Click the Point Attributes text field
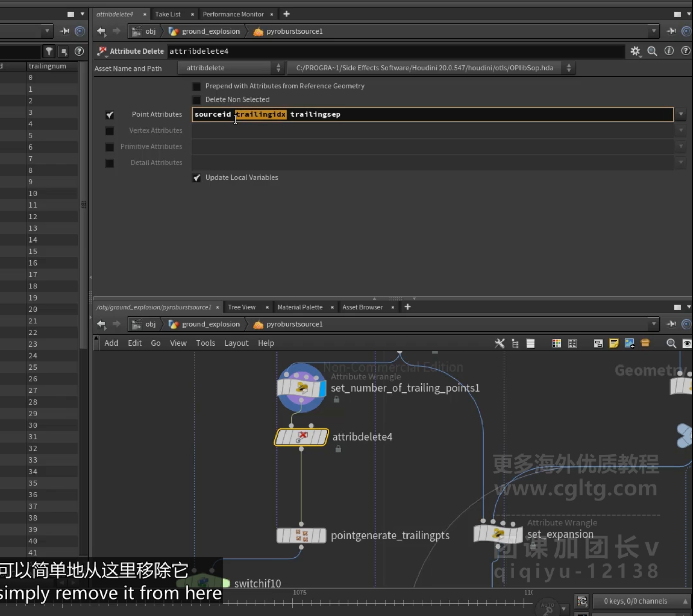Screen dimensions: 693x616 pyautogui.click(x=432, y=114)
